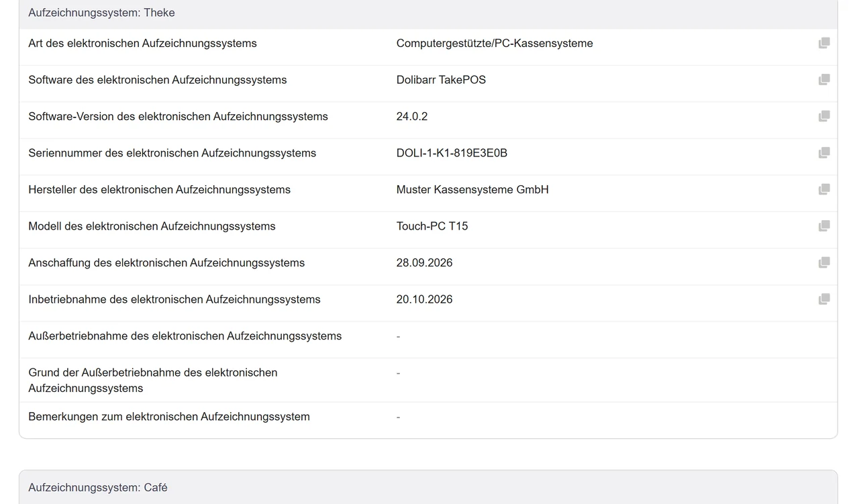The height and width of the screenshot is (504, 859).
Task: Click the 'Aufzeichnungssystem: Café' header
Action: click(428, 487)
